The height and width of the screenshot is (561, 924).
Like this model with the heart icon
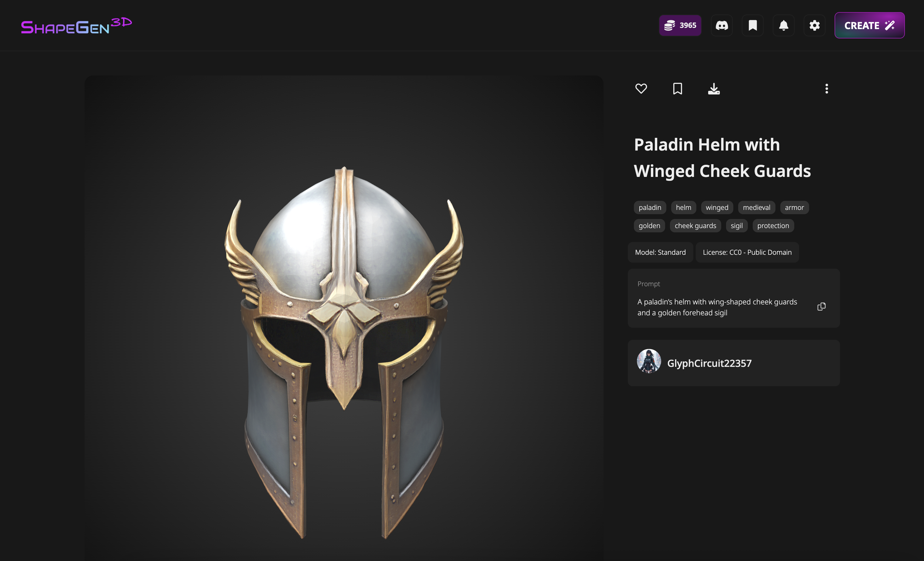pyautogui.click(x=641, y=89)
